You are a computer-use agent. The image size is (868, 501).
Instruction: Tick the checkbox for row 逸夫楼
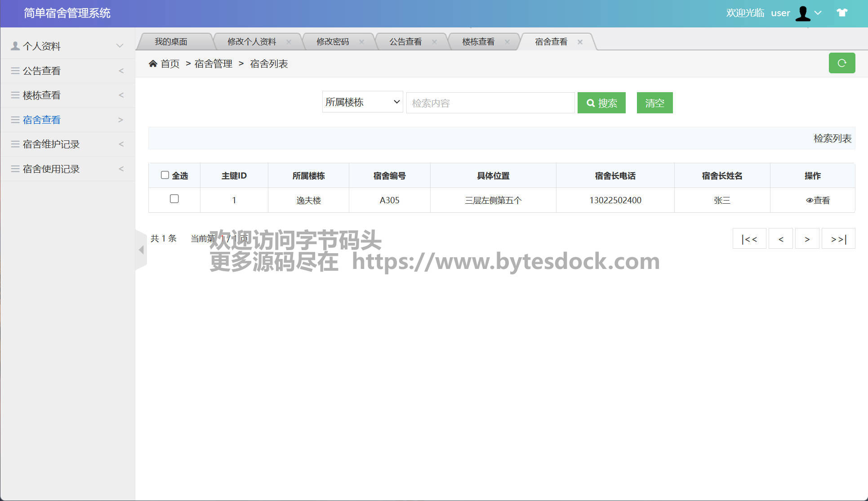(x=174, y=199)
